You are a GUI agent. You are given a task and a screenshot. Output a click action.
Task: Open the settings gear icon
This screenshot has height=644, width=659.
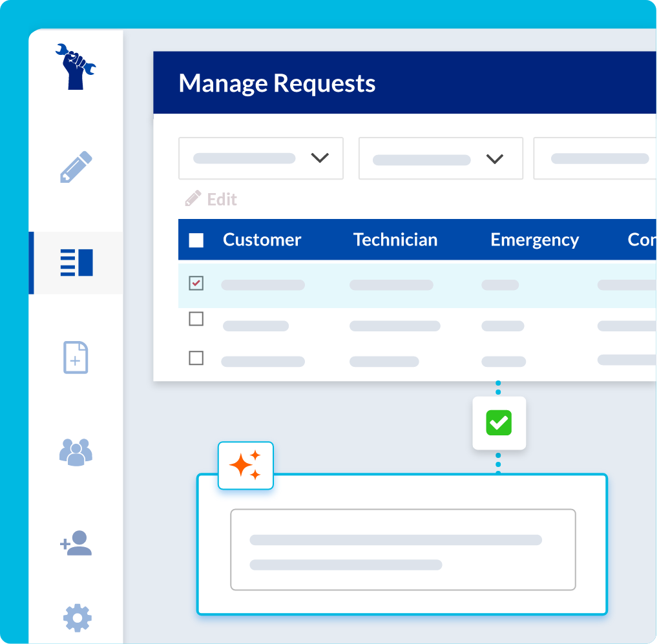77,618
